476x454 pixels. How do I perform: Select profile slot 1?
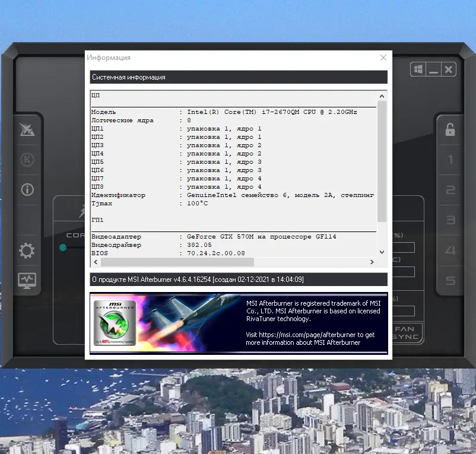(x=450, y=160)
